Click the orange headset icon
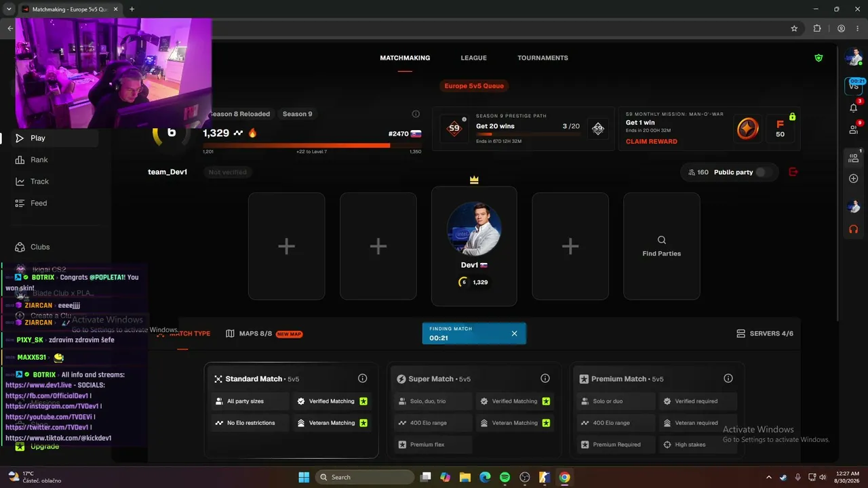 (853, 229)
